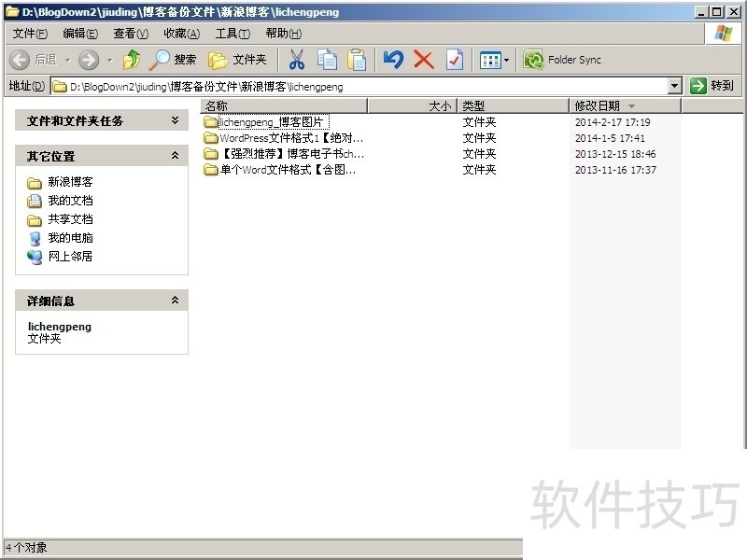Click the Cut scissors icon
This screenshot has height=560, width=747.
tap(296, 60)
